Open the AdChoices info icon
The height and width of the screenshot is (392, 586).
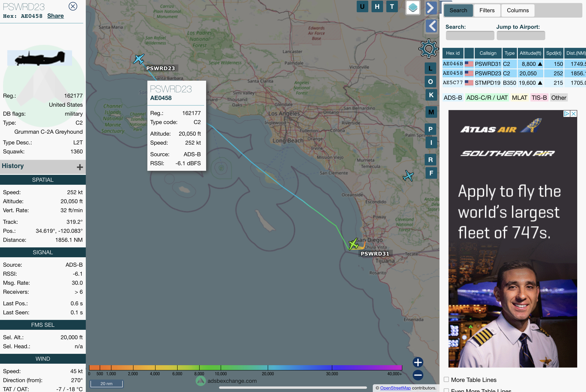(566, 114)
